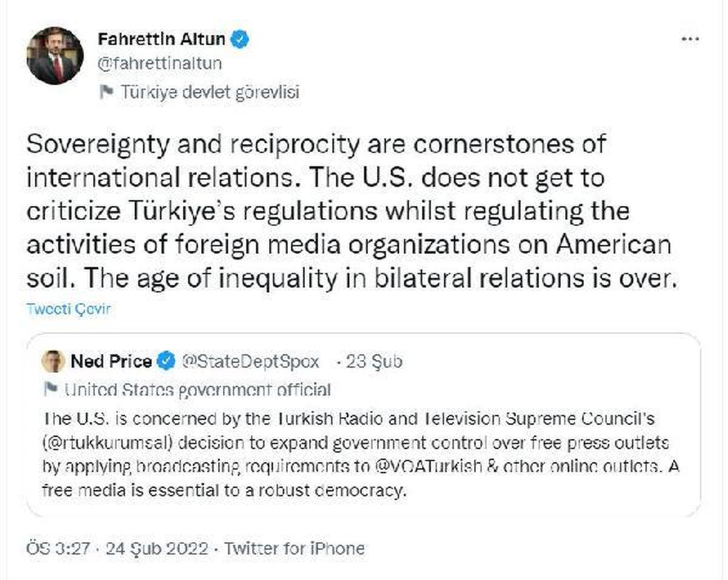Click the Ned Price name in quoted tweet
728x580 pixels.
coord(111,362)
